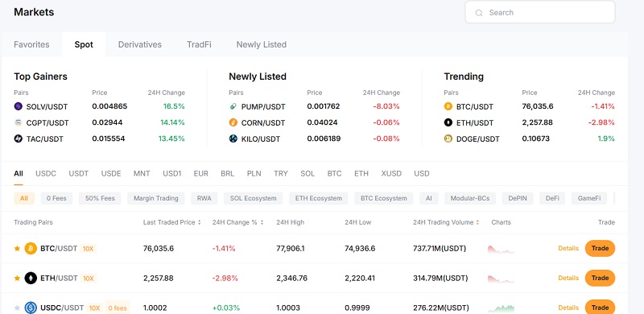Apply the ETH Ecosystem filter chip

pos(318,198)
